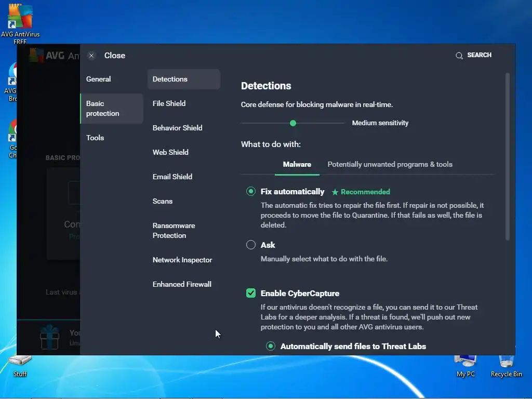
Task: Switch to the Malware tab
Action: [297, 165]
